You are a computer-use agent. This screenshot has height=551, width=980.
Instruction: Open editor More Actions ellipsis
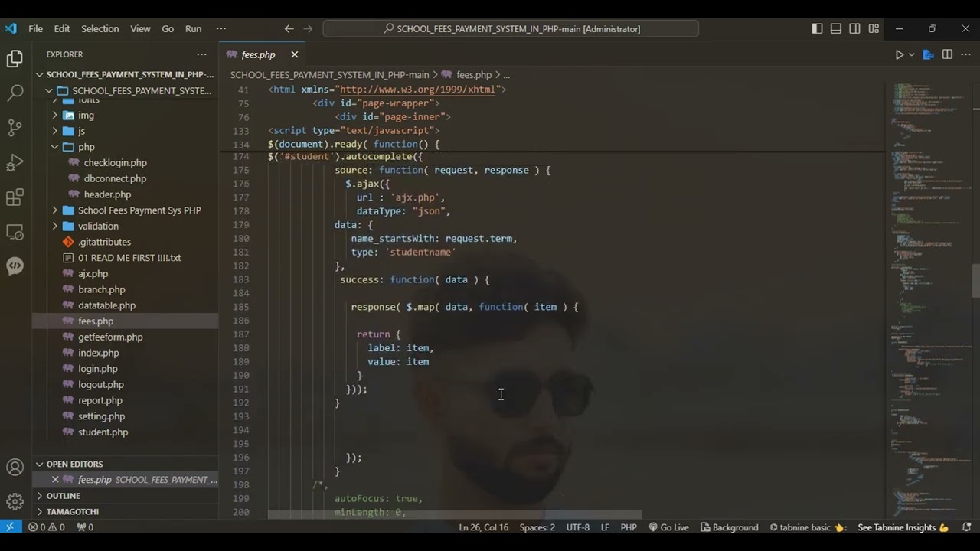click(x=965, y=54)
